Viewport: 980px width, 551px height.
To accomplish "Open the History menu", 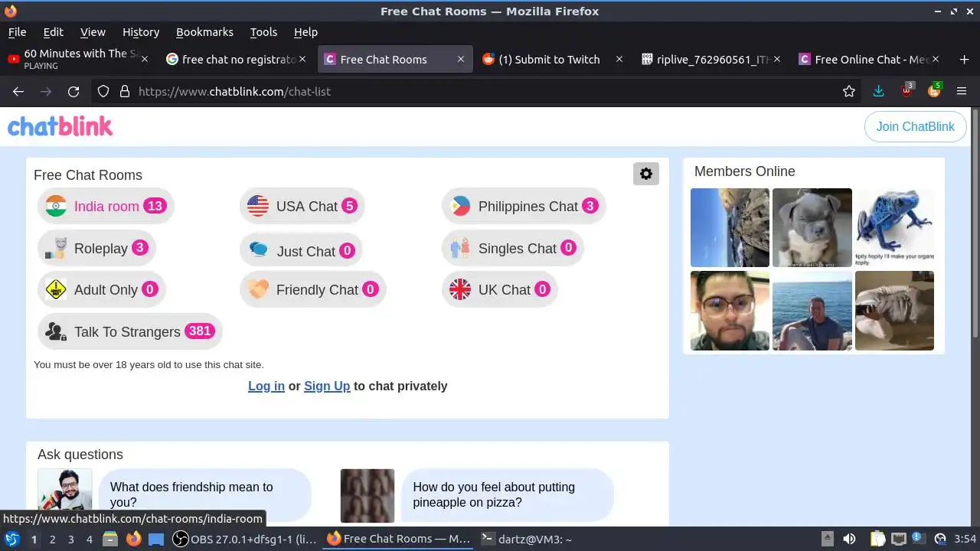I will pyautogui.click(x=141, y=32).
